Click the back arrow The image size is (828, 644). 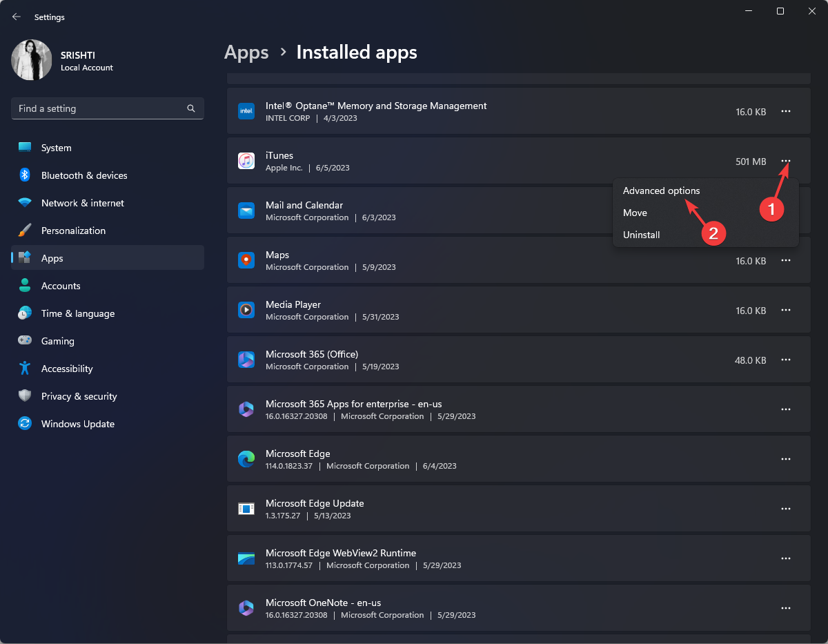tap(16, 17)
